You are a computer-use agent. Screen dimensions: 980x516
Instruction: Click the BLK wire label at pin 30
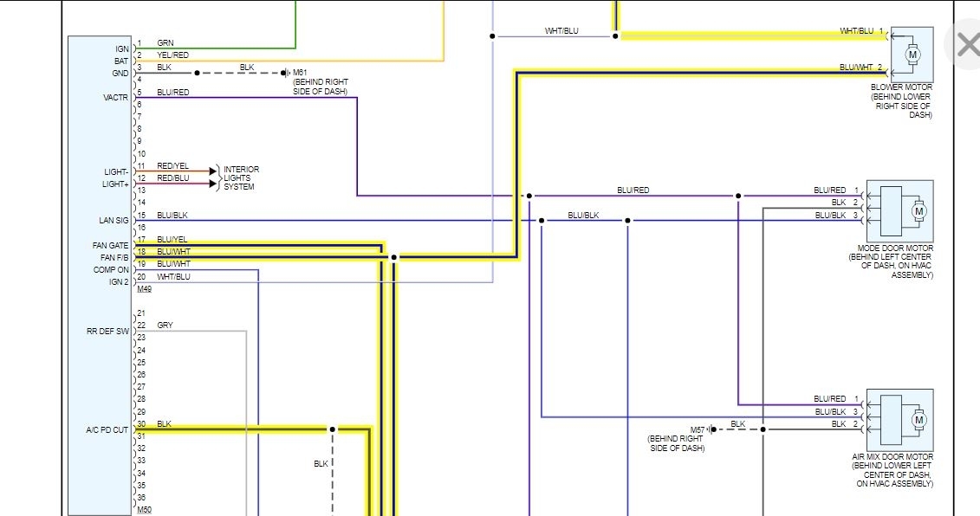tap(165, 424)
